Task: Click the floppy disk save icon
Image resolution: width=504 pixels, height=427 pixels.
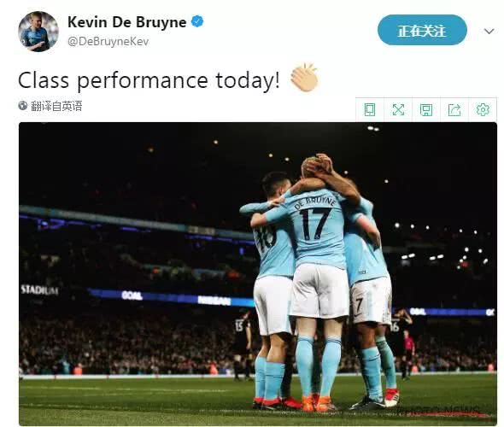Action: point(426,110)
